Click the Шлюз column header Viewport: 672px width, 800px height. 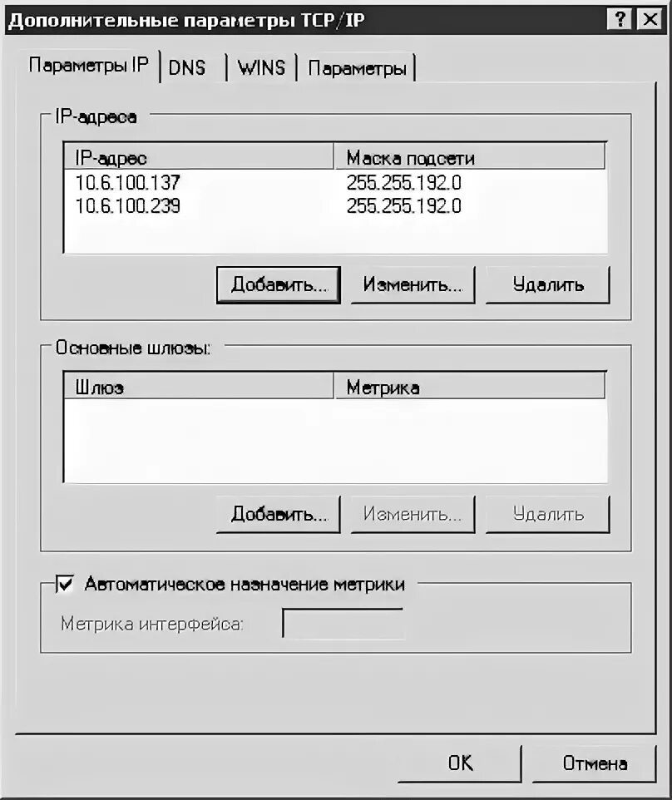[199, 388]
